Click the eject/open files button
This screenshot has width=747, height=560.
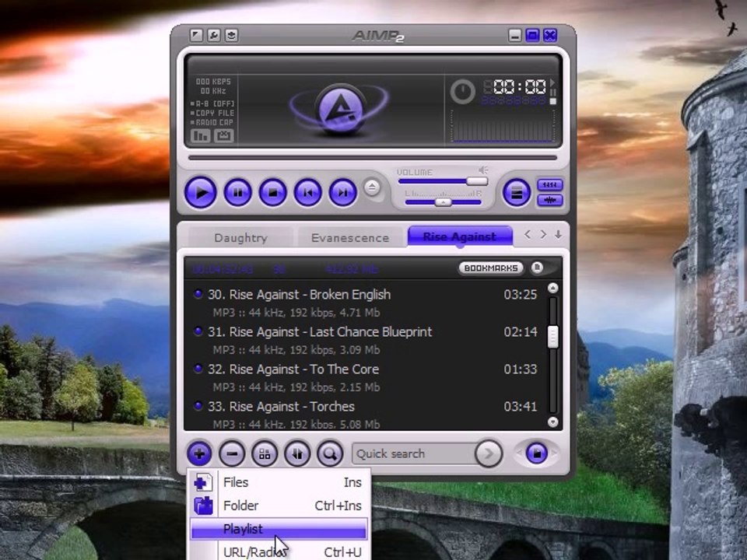point(372,187)
